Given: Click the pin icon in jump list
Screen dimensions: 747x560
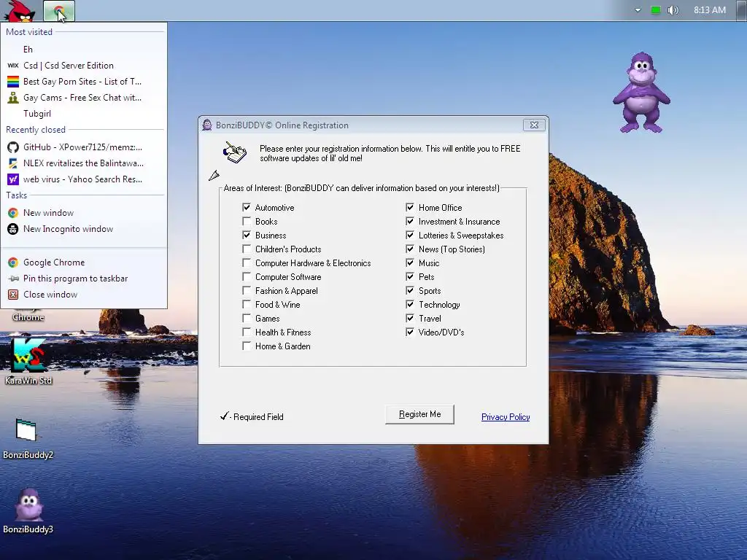Looking at the screenshot, I should (x=13, y=279).
